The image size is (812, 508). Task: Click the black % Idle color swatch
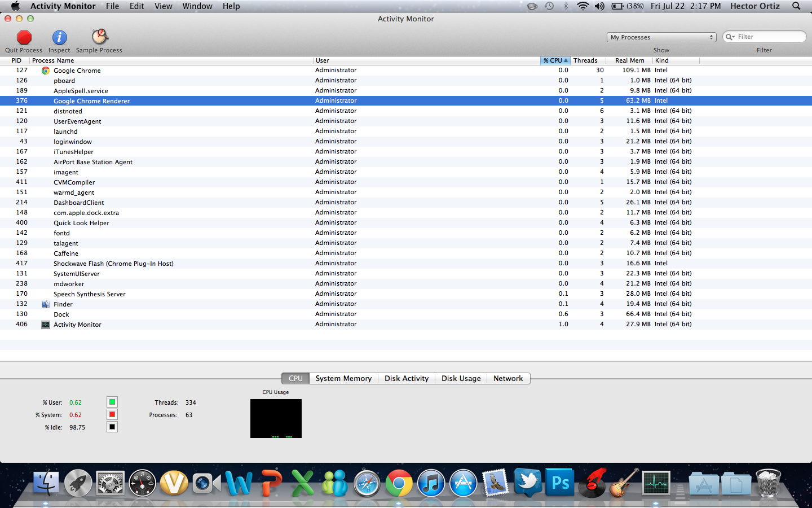tap(112, 427)
